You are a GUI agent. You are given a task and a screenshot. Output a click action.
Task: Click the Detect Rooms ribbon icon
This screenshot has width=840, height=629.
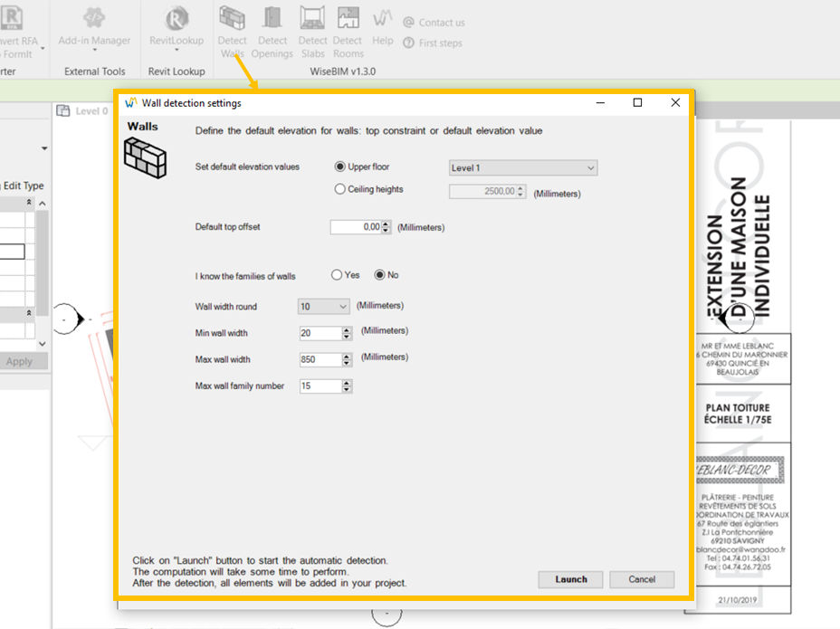coord(348,18)
